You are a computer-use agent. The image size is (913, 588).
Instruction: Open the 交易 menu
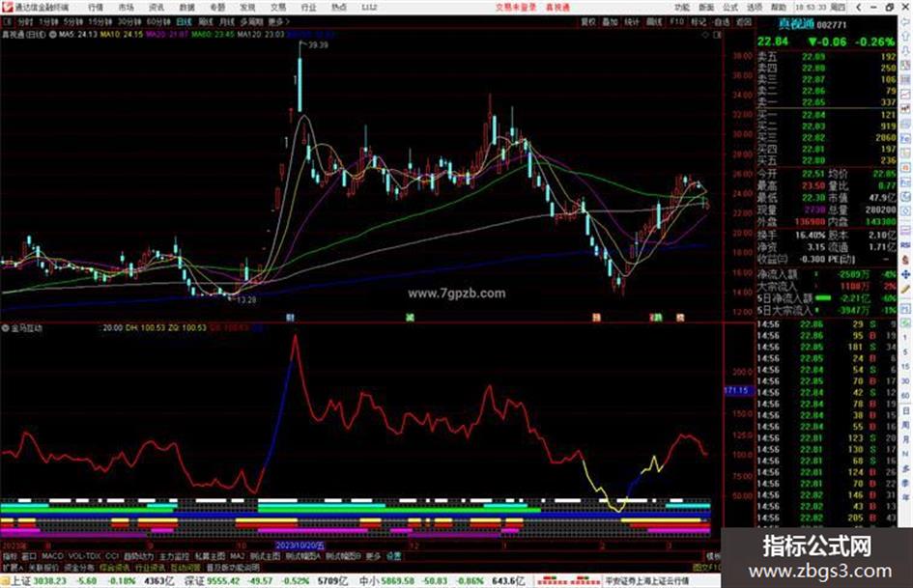(277, 8)
